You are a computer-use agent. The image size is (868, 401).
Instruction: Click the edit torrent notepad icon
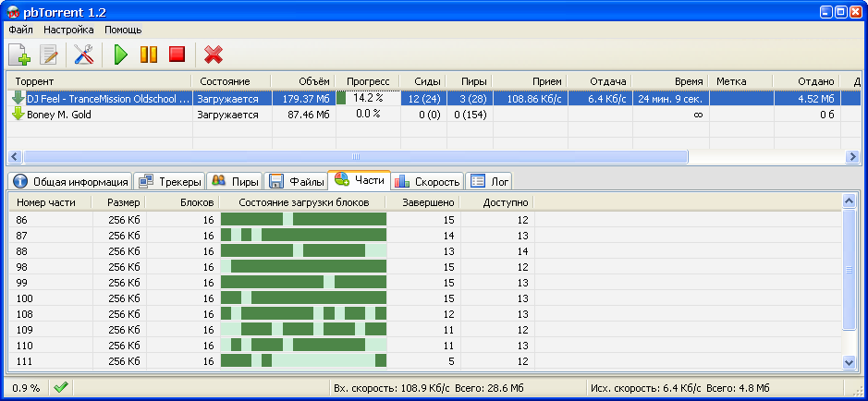tap(49, 55)
